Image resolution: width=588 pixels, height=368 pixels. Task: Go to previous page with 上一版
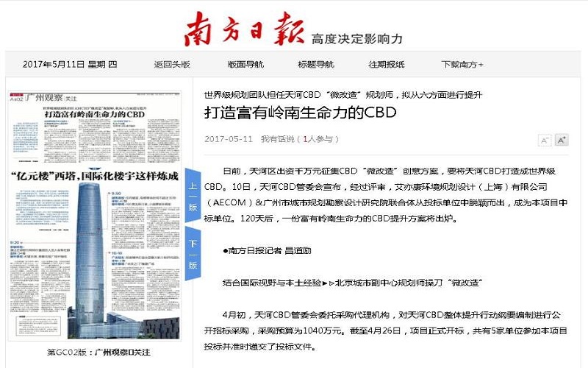tap(193, 197)
